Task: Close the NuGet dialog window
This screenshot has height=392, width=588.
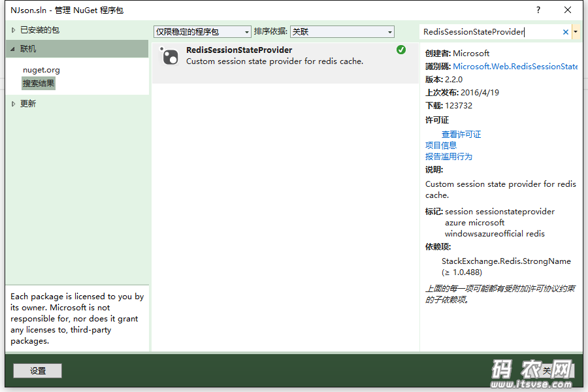Action: pos(568,10)
